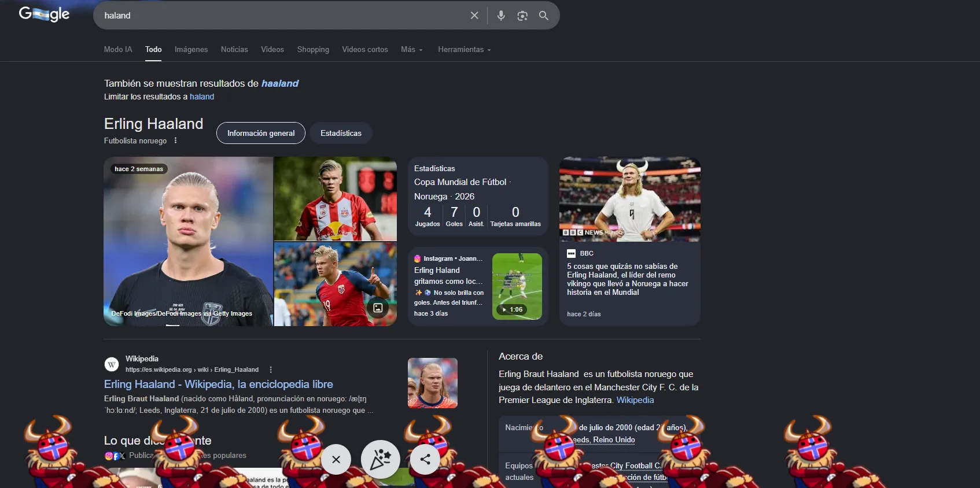Submit search with magnifier icon
980x488 pixels.
pos(544,16)
